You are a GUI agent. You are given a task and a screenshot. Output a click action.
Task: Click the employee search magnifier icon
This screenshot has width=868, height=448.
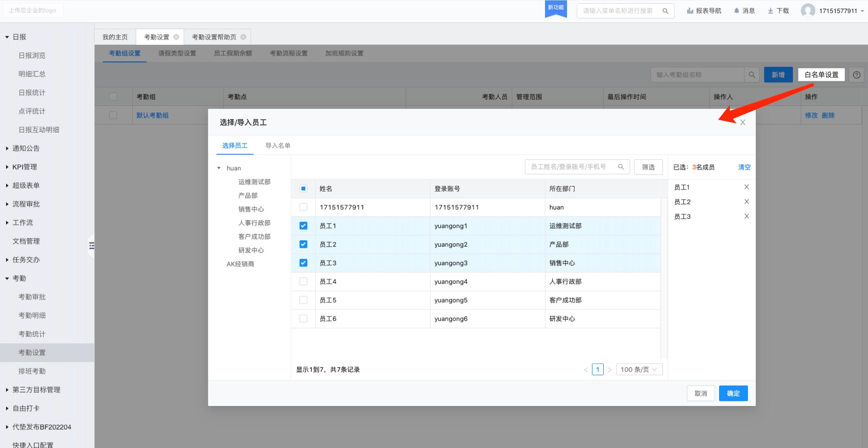(x=621, y=167)
